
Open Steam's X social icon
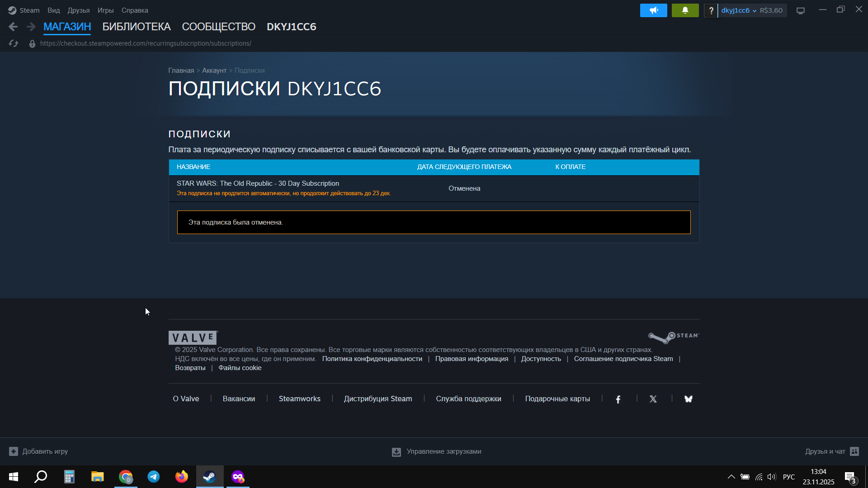point(653,399)
